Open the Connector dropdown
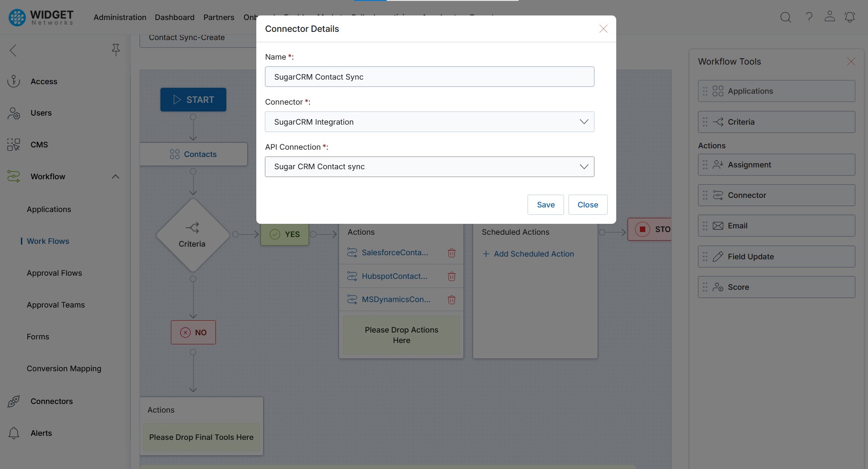 pos(429,122)
